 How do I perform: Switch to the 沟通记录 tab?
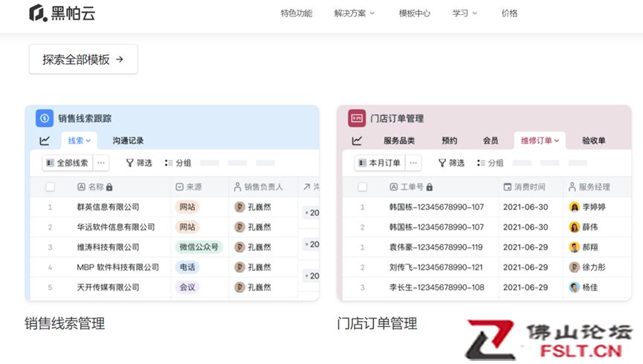click(x=128, y=140)
